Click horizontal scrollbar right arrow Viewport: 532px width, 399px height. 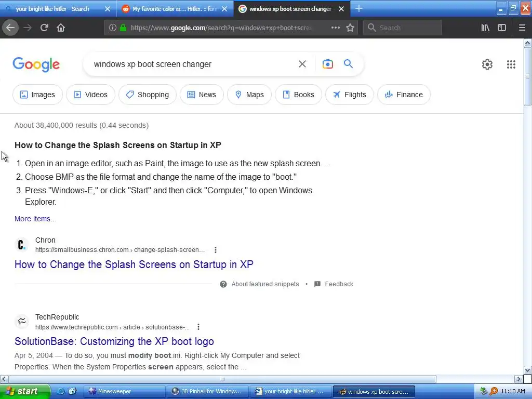pyautogui.click(x=518, y=379)
